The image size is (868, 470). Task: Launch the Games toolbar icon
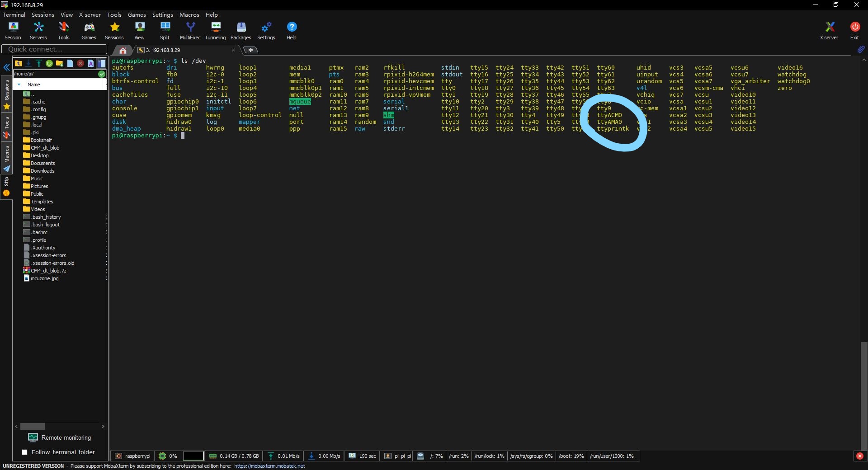point(89,31)
